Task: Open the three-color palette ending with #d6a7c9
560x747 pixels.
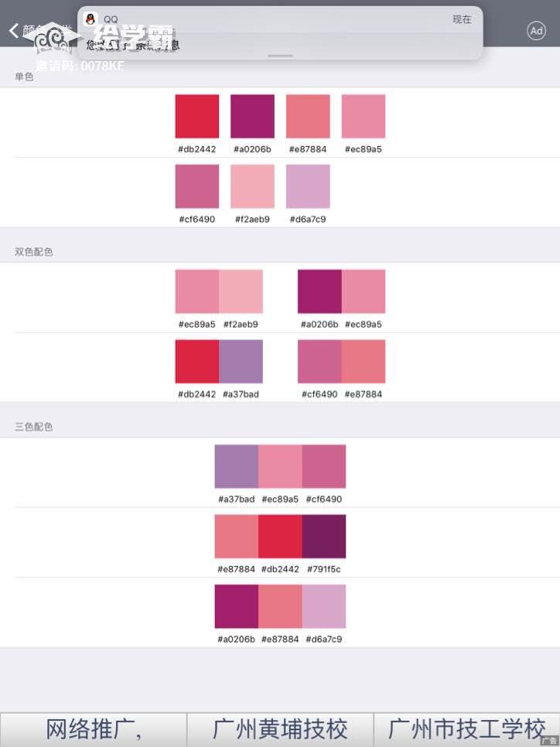Action: tap(280, 606)
